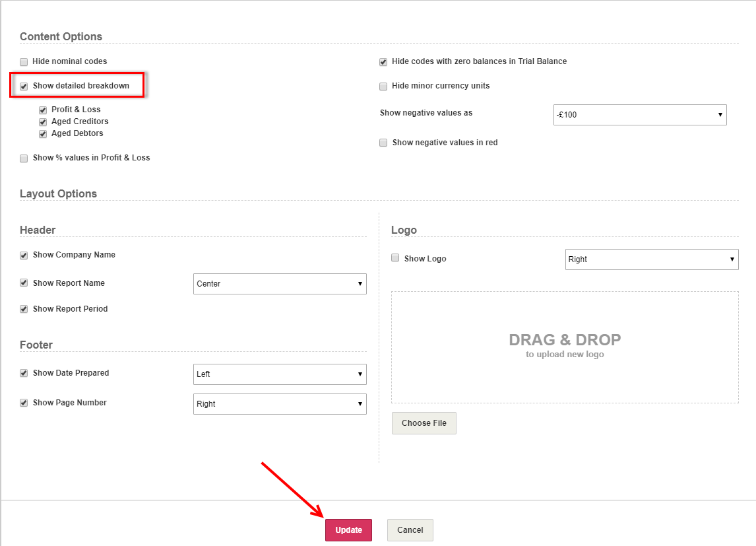Open the Logo position dropdown

pos(652,259)
